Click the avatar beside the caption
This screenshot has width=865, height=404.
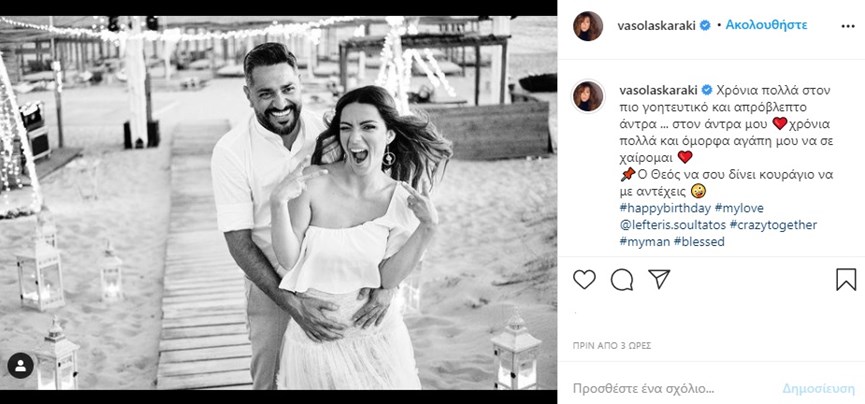pyautogui.click(x=588, y=96)
